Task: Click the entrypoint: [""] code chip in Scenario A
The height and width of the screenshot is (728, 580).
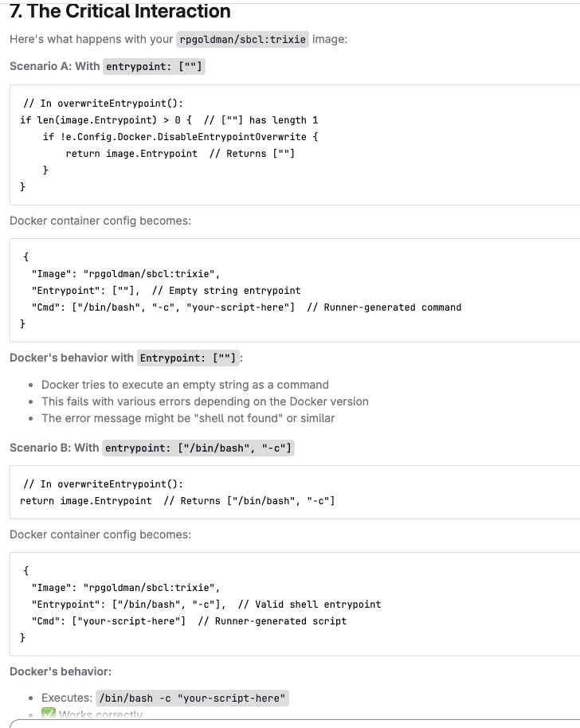Action: pos(154,66)
